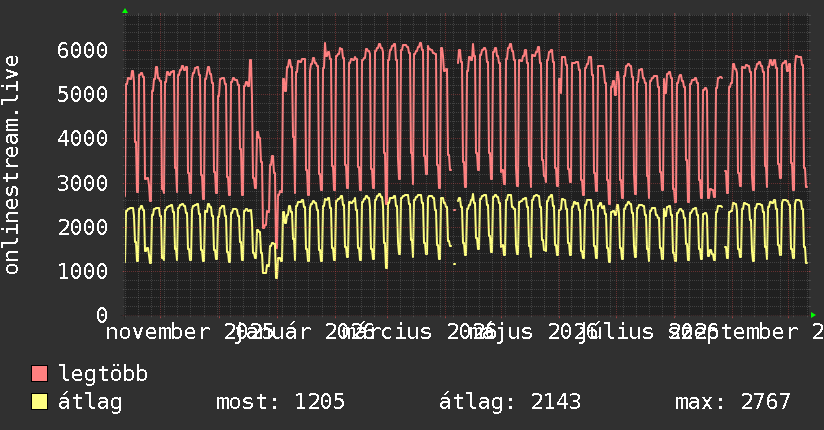Image resolution: width=824 pixels, height=430 pixels.
Task: Click the green arrow atop the y-axis
Action: [125, 11]
